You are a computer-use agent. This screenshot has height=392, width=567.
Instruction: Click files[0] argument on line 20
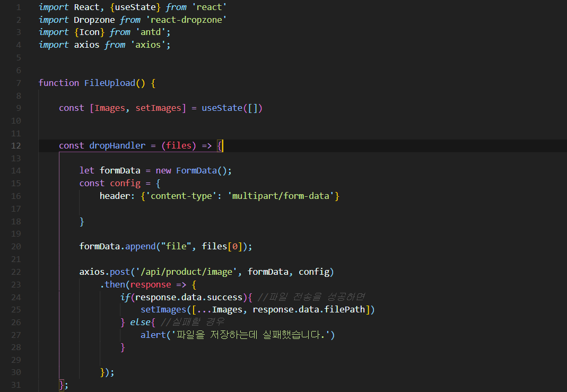point(222,246)
